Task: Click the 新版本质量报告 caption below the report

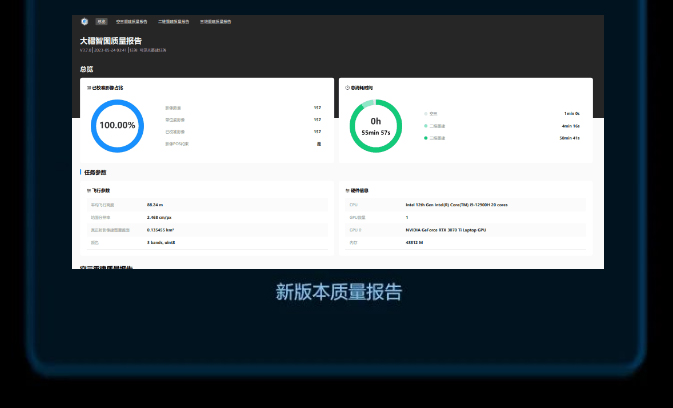Action: [338, 292]
